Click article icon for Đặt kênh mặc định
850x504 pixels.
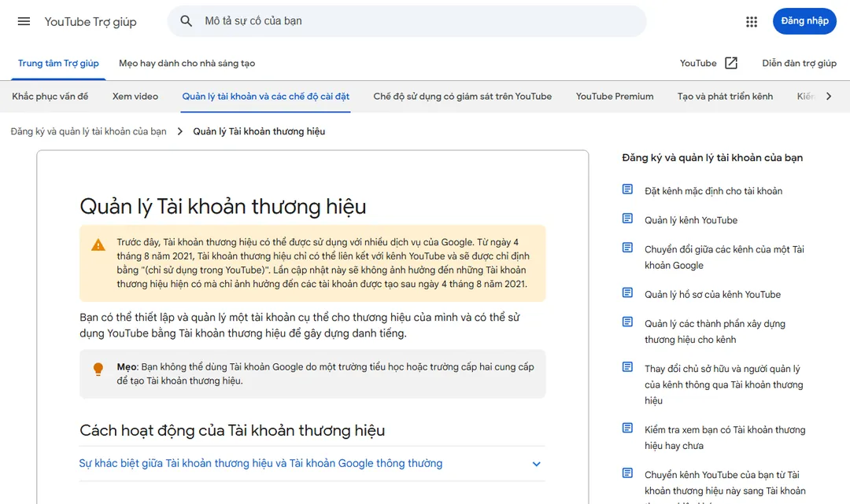click(627, 189)
